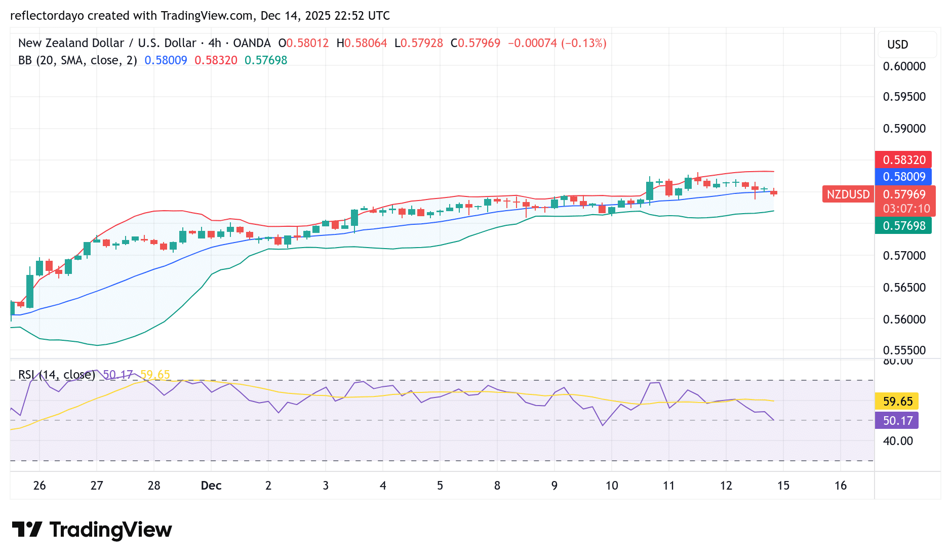Click the OANDA exchange label
Screen dimensions: 951x560
pos(252,43)
